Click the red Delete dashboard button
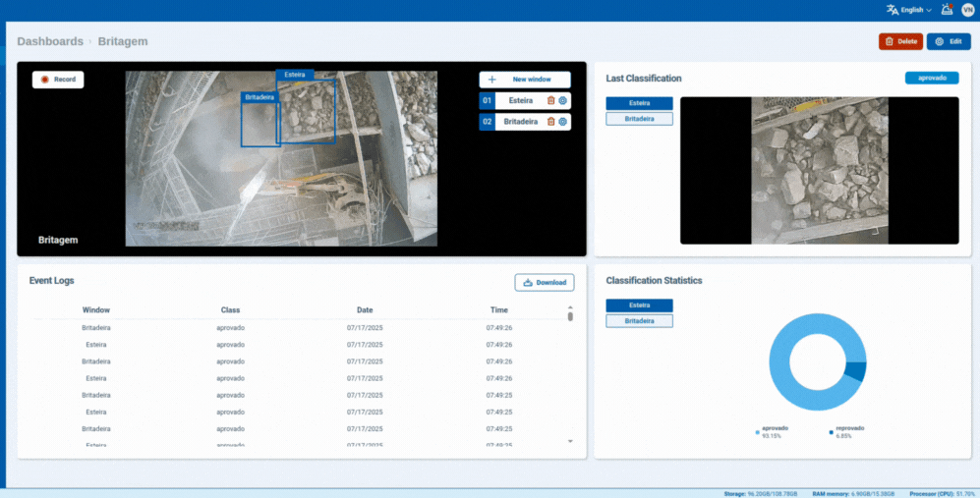Image resolution: width=980 pixels, height=498 pixels. (900, 41)
